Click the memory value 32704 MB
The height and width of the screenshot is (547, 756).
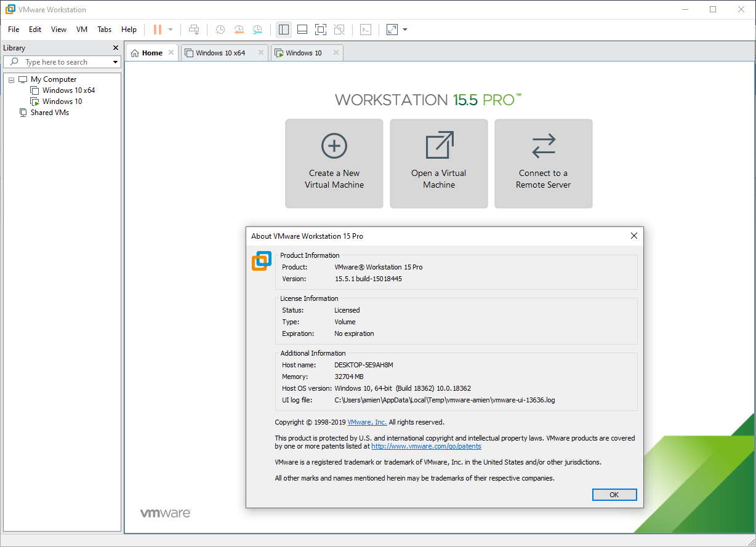click(349, 377)
